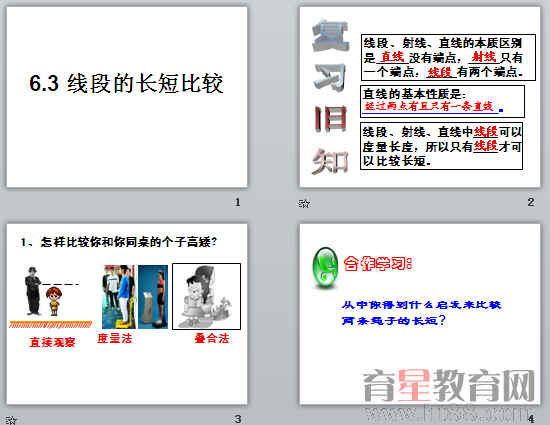The image size is (550, 425).
Task: Click the green phone icon on slide 4
Action: tap(325, 268)
